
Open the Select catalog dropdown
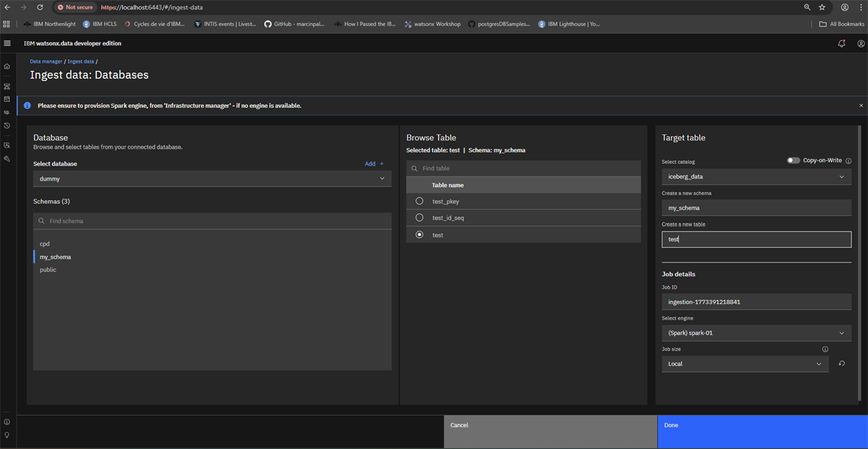(x=757, y=176)
